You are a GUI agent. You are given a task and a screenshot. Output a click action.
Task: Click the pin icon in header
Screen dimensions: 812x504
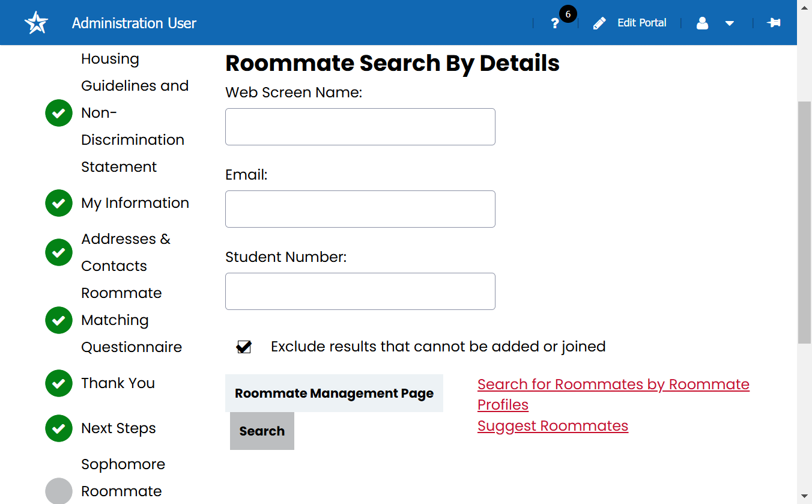click(774, 23)
